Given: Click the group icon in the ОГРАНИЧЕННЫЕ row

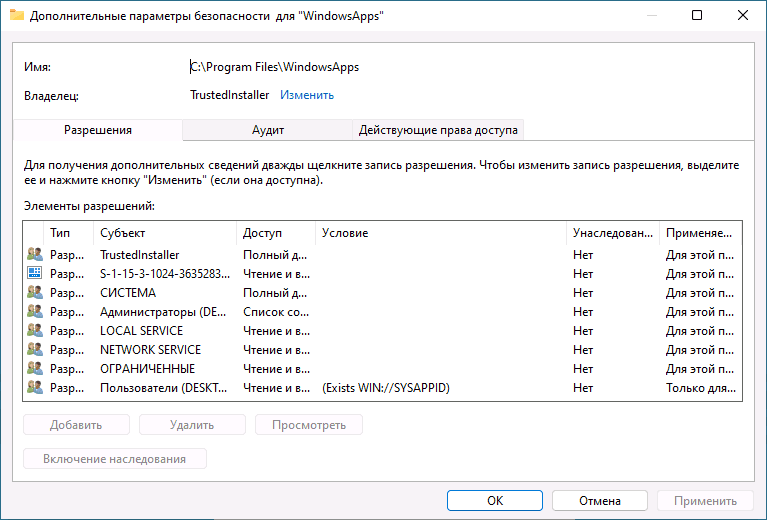Looking at the screenshot, I should pos(35,369).
